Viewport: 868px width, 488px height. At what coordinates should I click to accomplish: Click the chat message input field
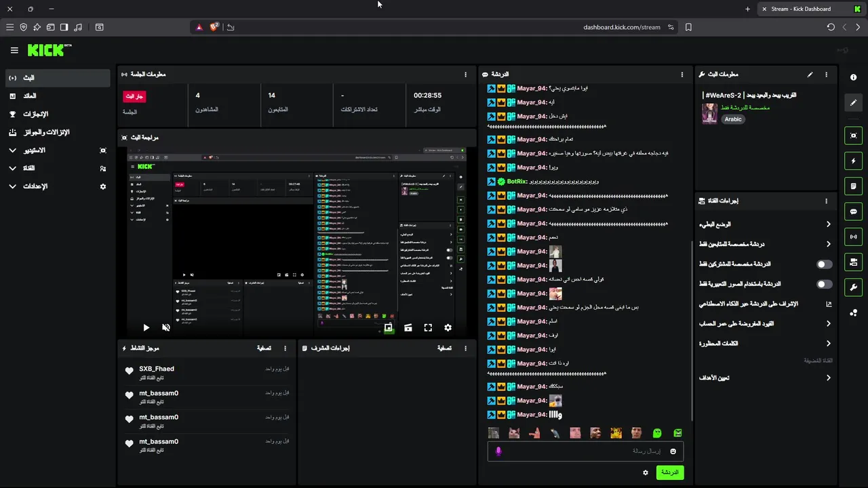[x=585, y=451]
